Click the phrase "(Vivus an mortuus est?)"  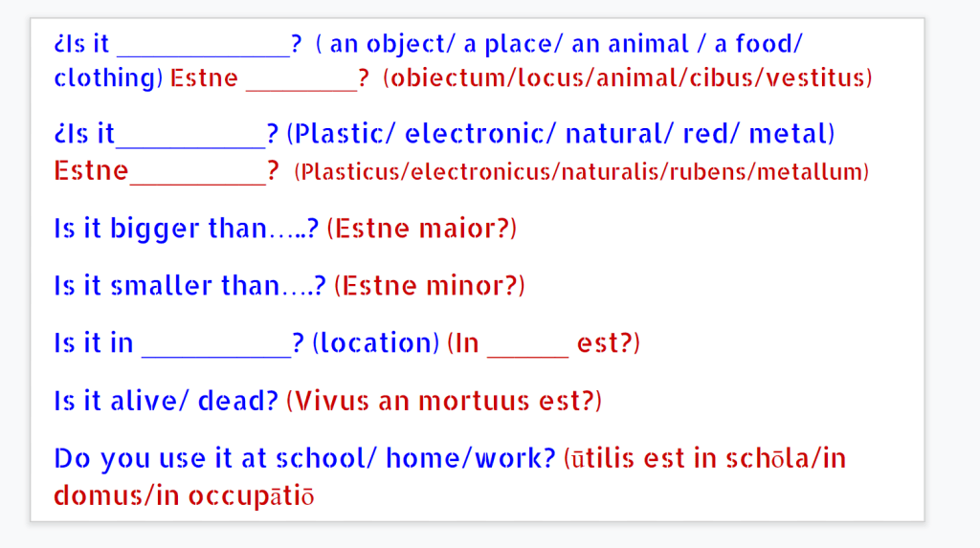(x=444, y=401)
